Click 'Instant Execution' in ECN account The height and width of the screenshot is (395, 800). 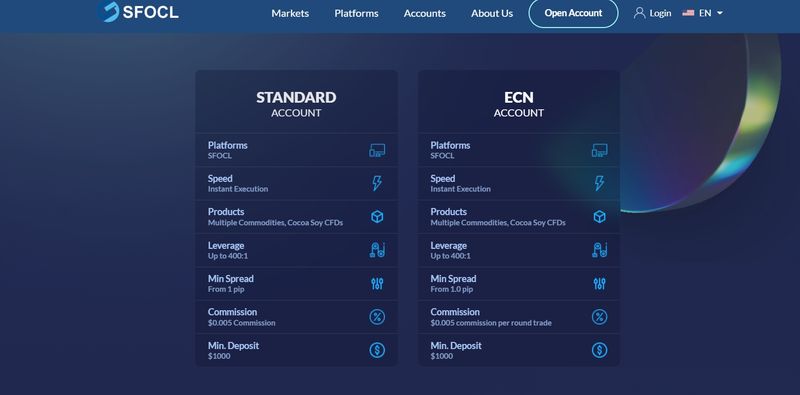(460, 189)
